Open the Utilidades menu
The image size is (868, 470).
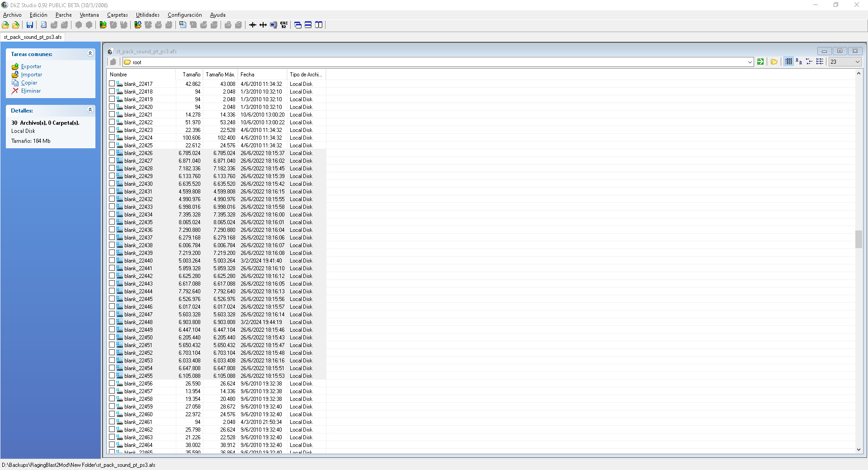(147, 15)
